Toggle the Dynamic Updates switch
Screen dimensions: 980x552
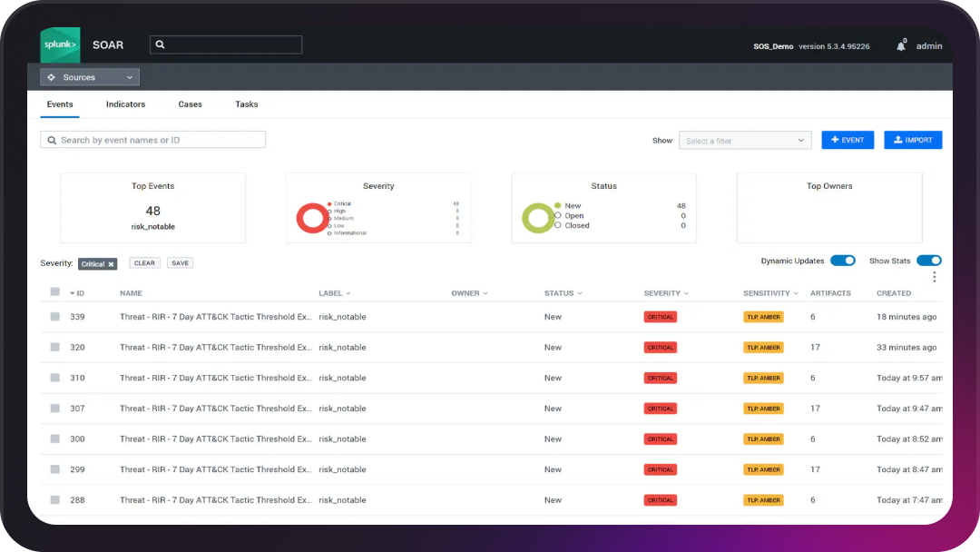pyautogui.click(x=843, y=261)
